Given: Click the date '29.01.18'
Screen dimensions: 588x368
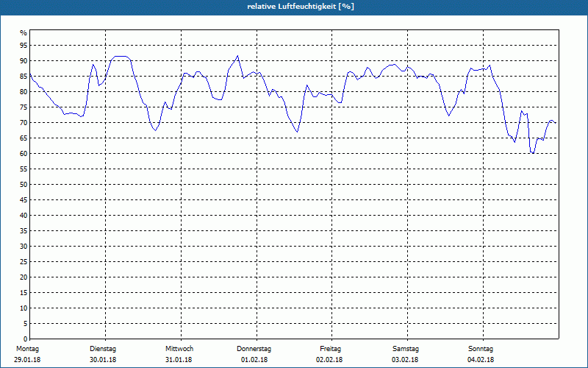Looking at the screenshot, I should 27,360.
